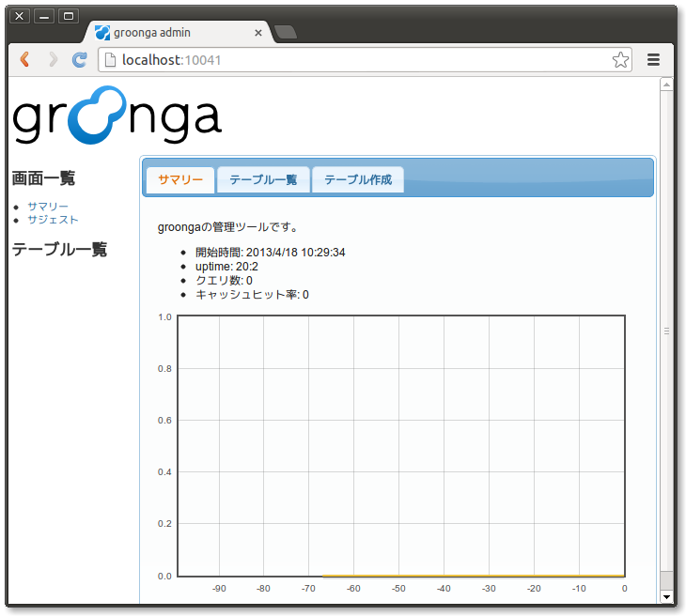Click the vertical scrollbar thumb
Screen dimensions: 686x616
[x=667, y=331]
